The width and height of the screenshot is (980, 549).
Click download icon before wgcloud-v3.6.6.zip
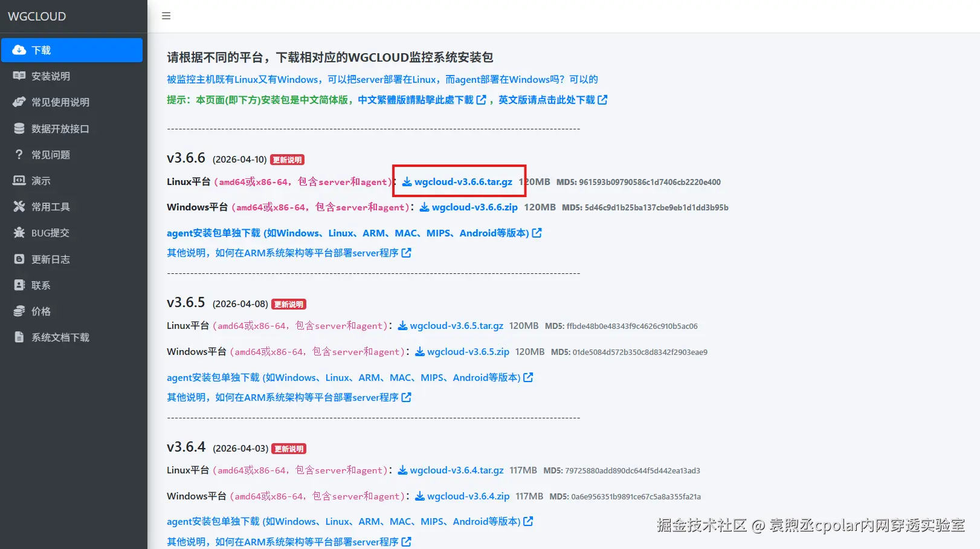(425, 207)
